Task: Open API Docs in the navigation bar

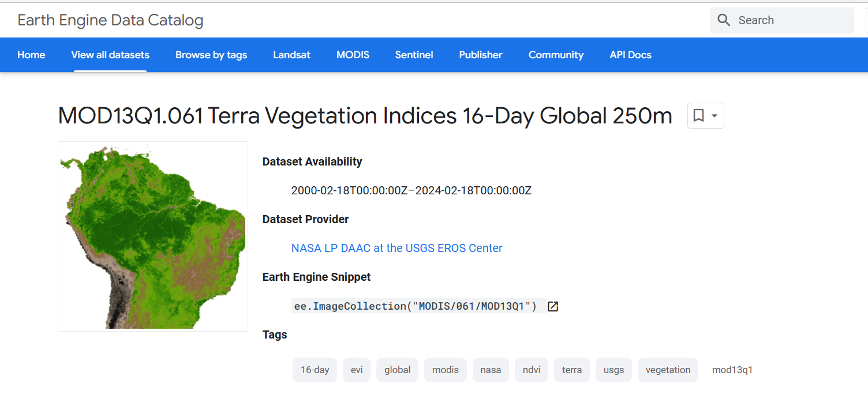Action: [630, 55]
